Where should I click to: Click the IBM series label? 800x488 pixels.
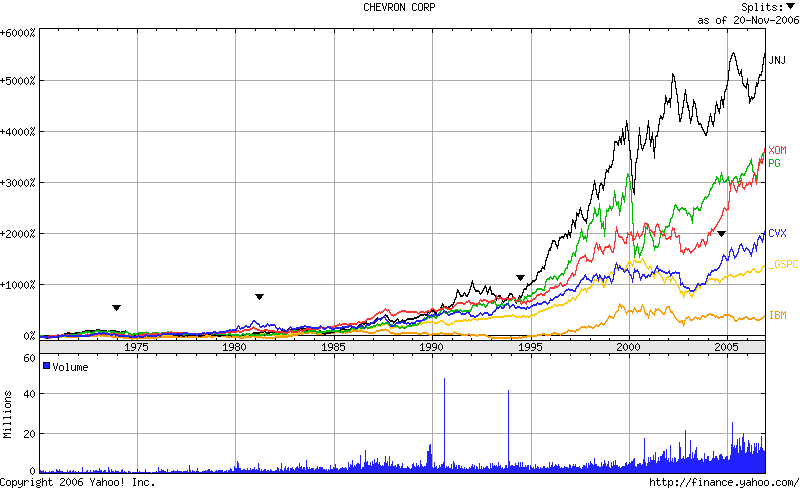(778, 315)
